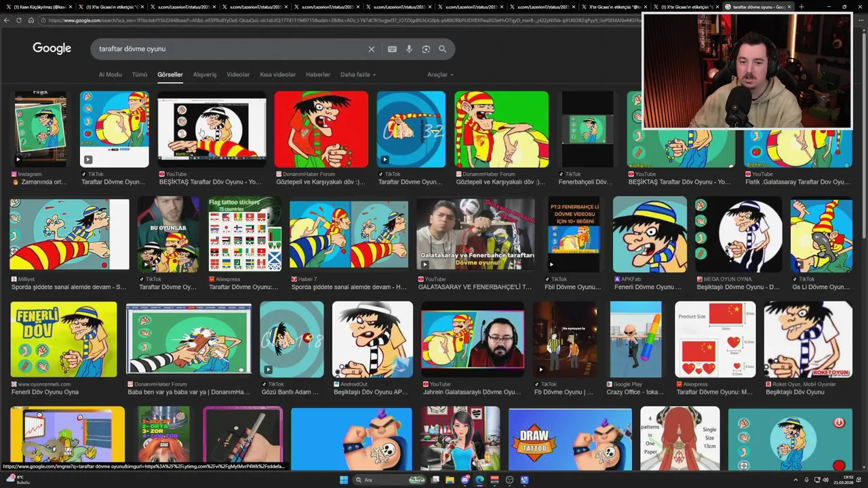The width and height of the screenshot is (868, 488).
Task: Search by image with the Lens icon
Action: (426, 49)
